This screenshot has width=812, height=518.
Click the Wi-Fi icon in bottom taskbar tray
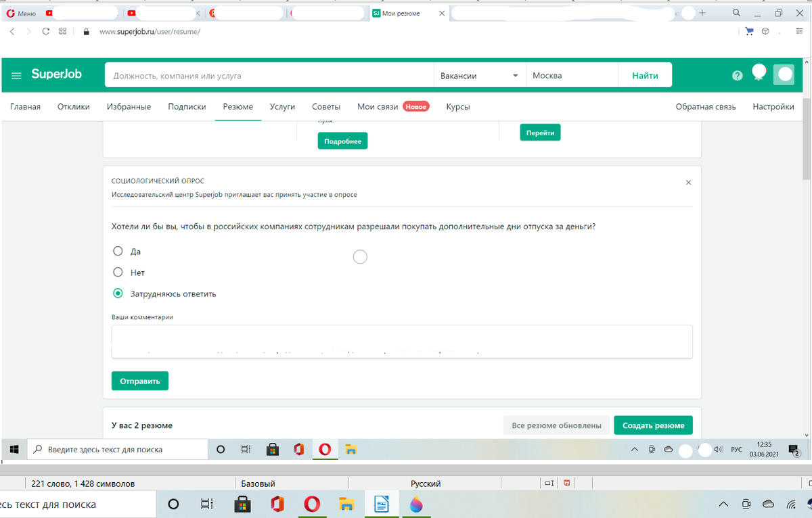(792, 504)
